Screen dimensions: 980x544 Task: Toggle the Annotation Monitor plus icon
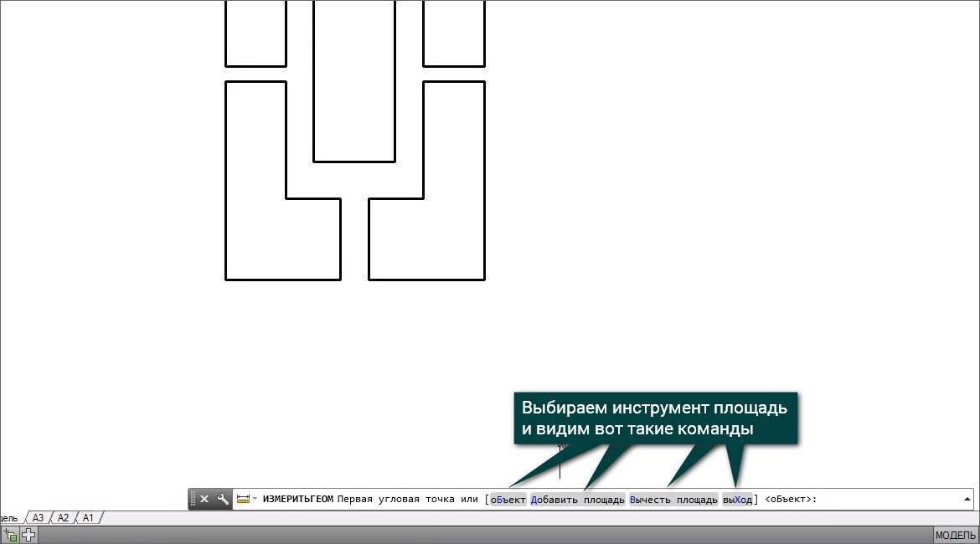point(28,536)
